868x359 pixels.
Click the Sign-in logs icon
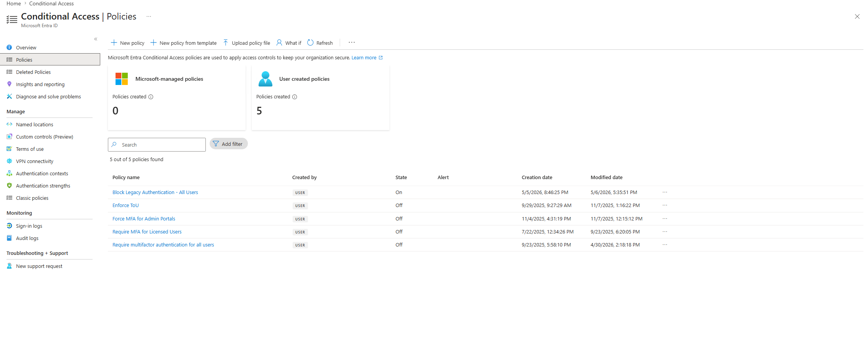pos(9,226)
